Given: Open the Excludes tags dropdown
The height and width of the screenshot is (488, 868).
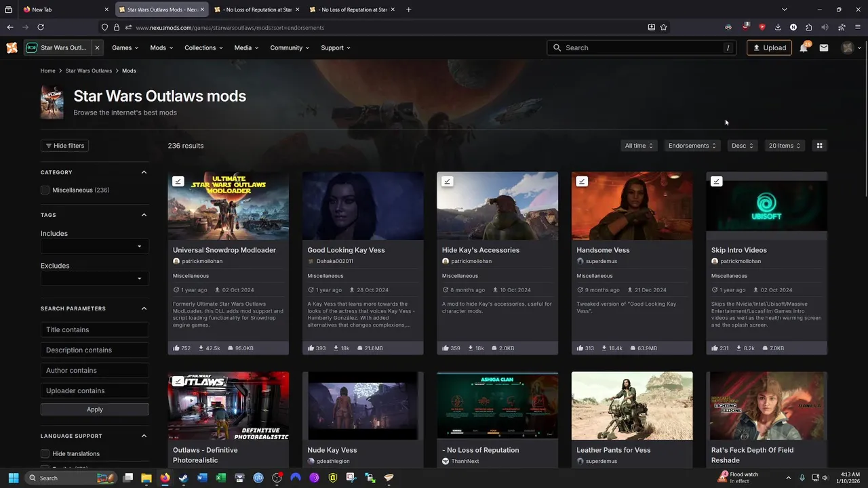Looking at the screenshot, I should click(95, 278).
